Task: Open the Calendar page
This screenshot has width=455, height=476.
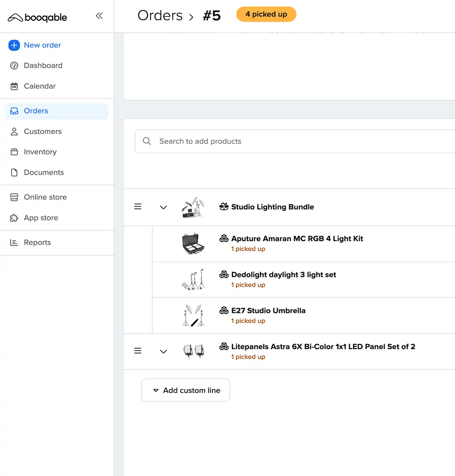Action: click(39, 86)
